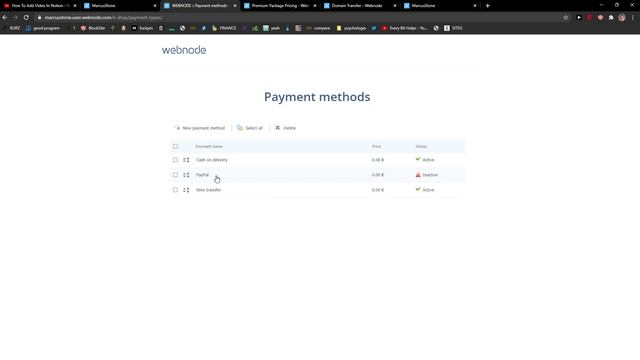
Task: Switch to the Premium Package Pricing tab
Action: coord(280,6)
